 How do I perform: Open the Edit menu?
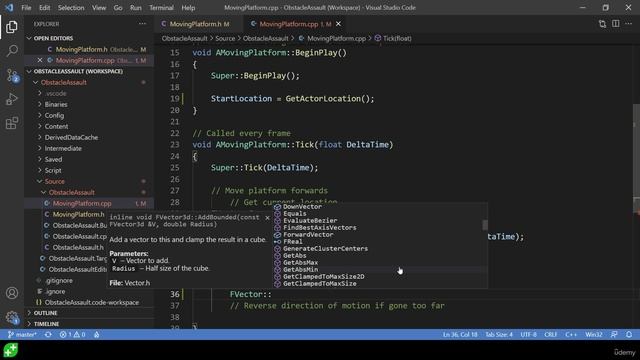pos(44,7)
